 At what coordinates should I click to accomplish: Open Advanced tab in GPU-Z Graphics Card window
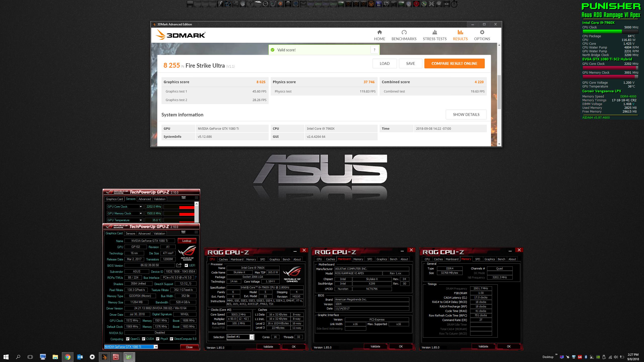pos(144,234)
